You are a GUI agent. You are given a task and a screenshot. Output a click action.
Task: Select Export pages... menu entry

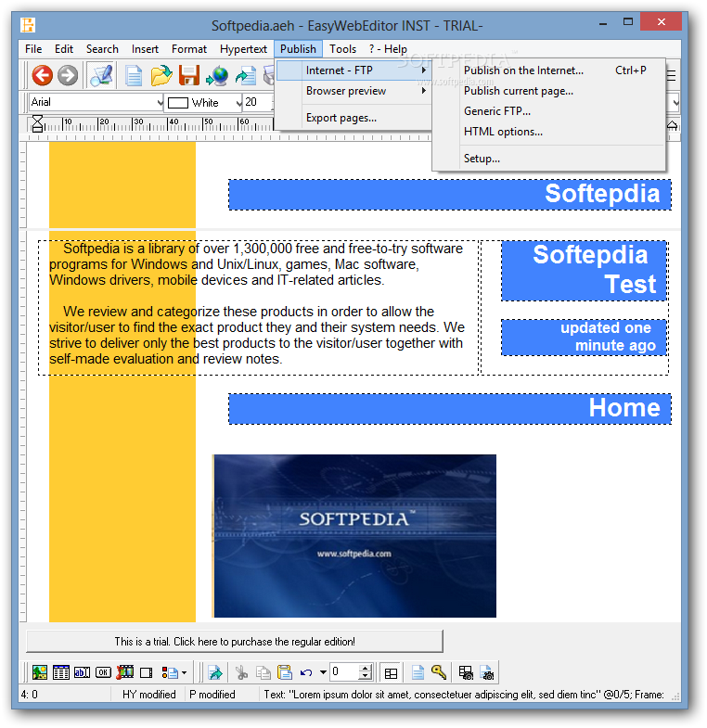(x=354, y=118)
